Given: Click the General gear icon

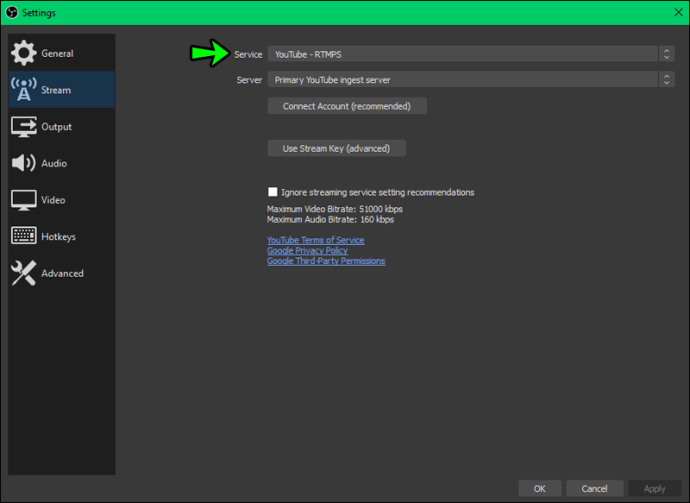Looking at the screenshot, I should [x=24, y=53].
